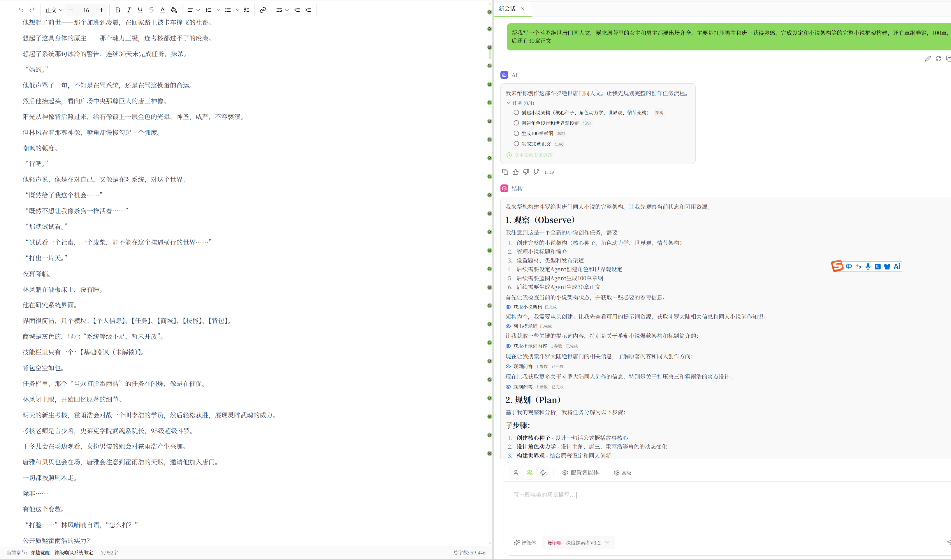Regenerate the response with the refresh icon
Viewport: 951px width, 560px height.
[938, 59]
